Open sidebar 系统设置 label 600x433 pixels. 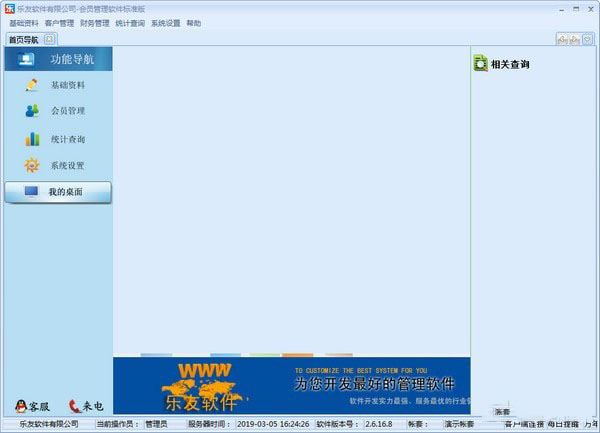(68, 166)
